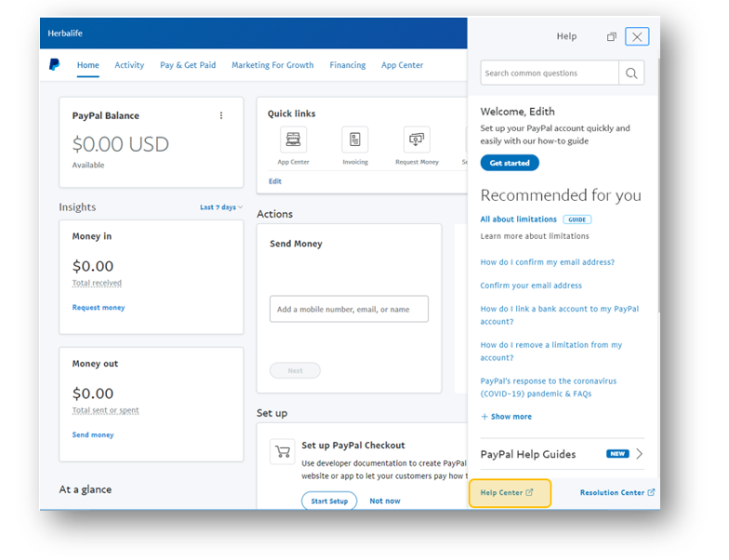Open the Invoicing quick link icon
This screenshot has height=560, width=729.
354,140
